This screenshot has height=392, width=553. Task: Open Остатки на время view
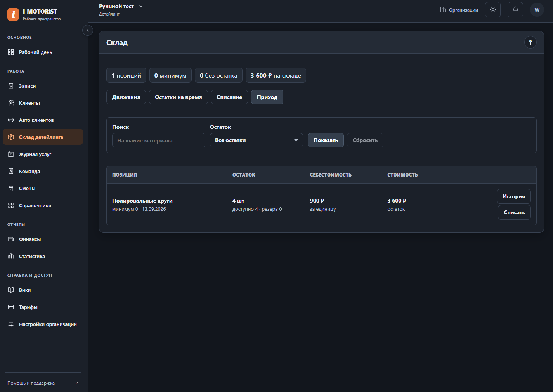click(x=179, y=97)
